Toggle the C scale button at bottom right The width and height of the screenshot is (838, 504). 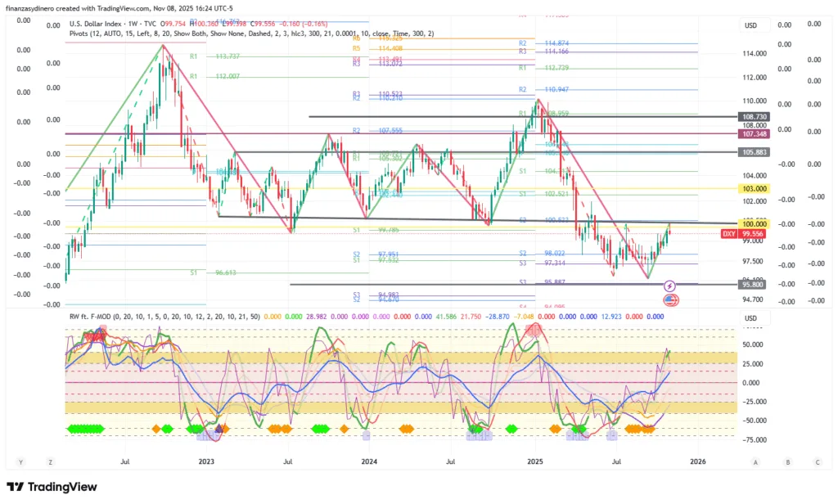pos(818,461)
